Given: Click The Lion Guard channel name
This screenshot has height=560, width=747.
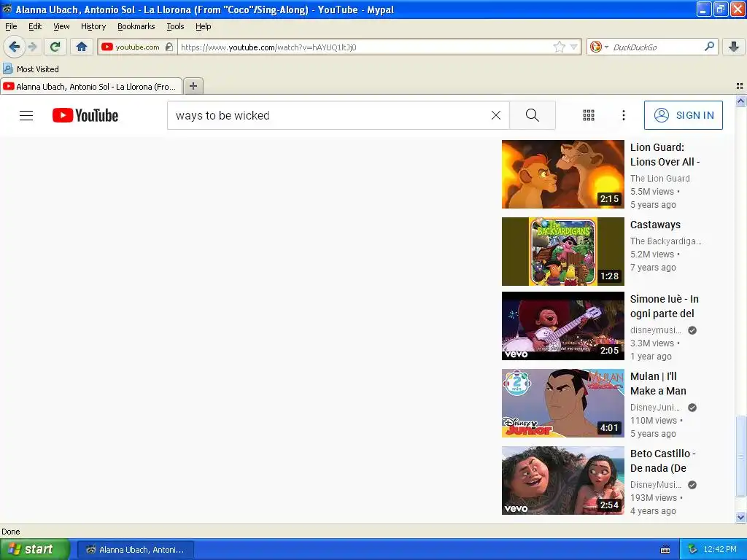Looking at the screenshot, I should click(659, 178).
